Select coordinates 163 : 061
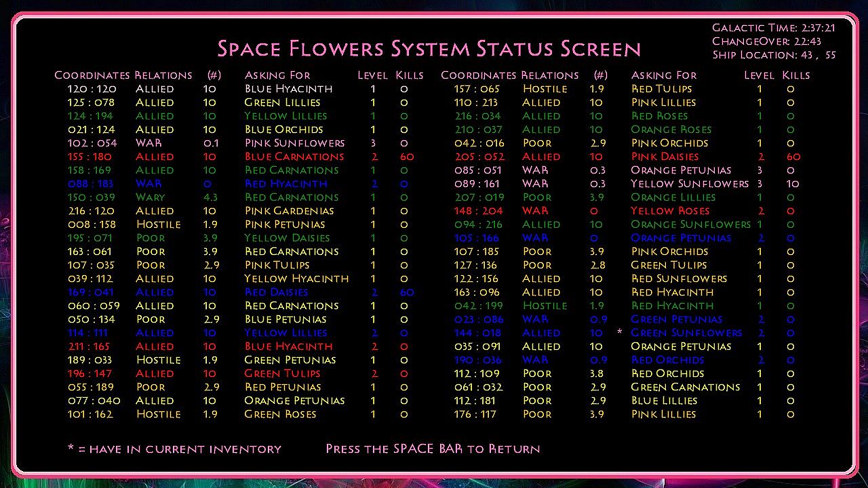 90,251
